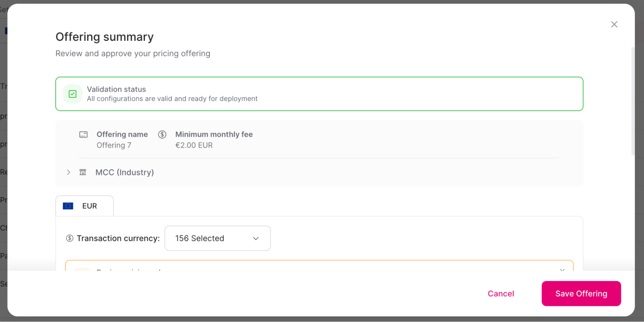The width and height of the screenshot is (644, 322).
Task: Click the bank icon beside MCC (Industry)
Action: 83,172
